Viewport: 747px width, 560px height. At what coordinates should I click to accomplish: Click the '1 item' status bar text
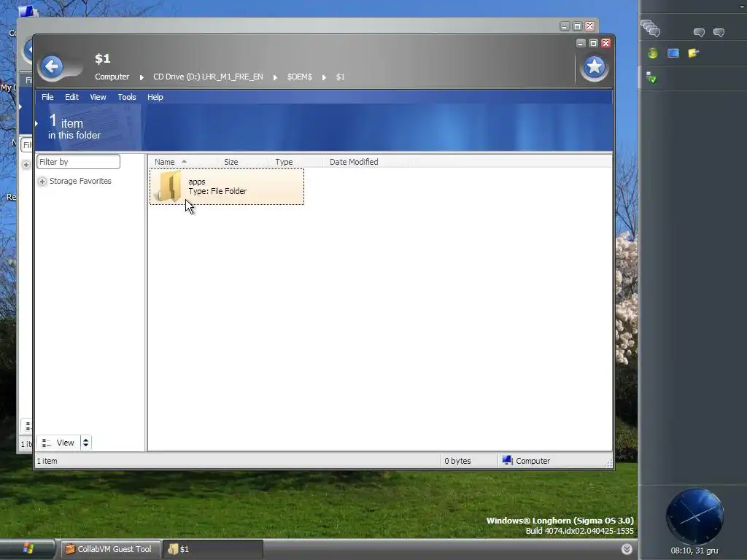click(47, 461)
